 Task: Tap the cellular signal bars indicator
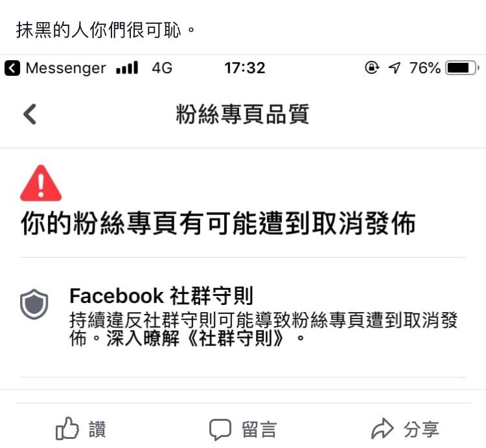127,68
